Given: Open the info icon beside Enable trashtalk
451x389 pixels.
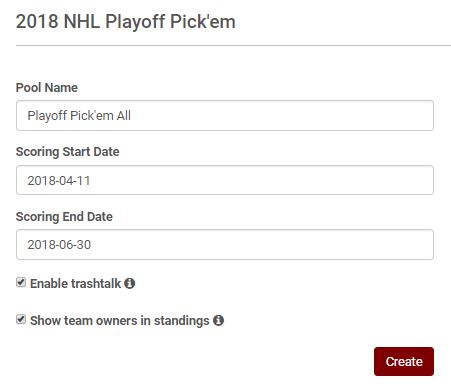Looking at the screenshot, I should pyautogui.click(x=129, y=284).
